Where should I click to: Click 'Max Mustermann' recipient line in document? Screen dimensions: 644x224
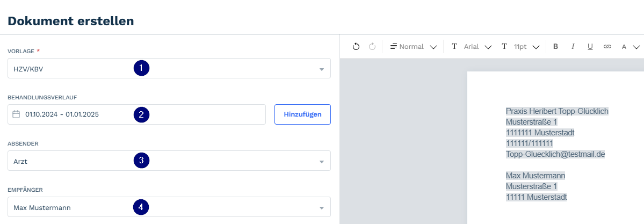(x=536, y=176)
